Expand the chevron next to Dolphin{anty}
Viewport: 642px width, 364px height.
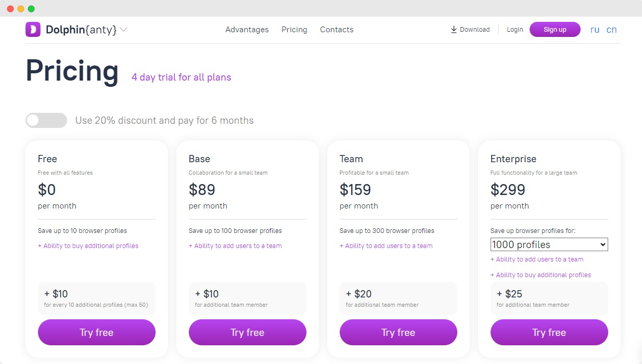coord(123,30)
